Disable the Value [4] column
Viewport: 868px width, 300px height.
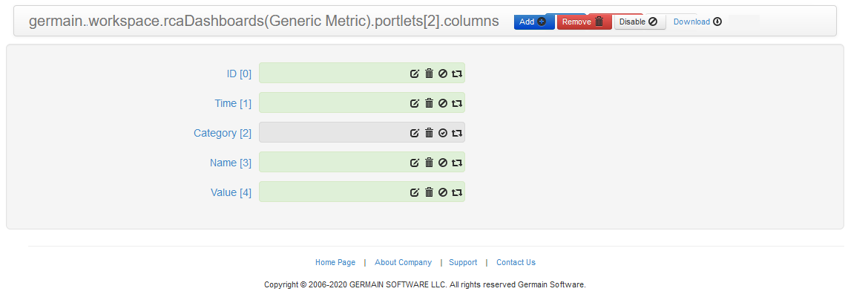tap(443, 192)
